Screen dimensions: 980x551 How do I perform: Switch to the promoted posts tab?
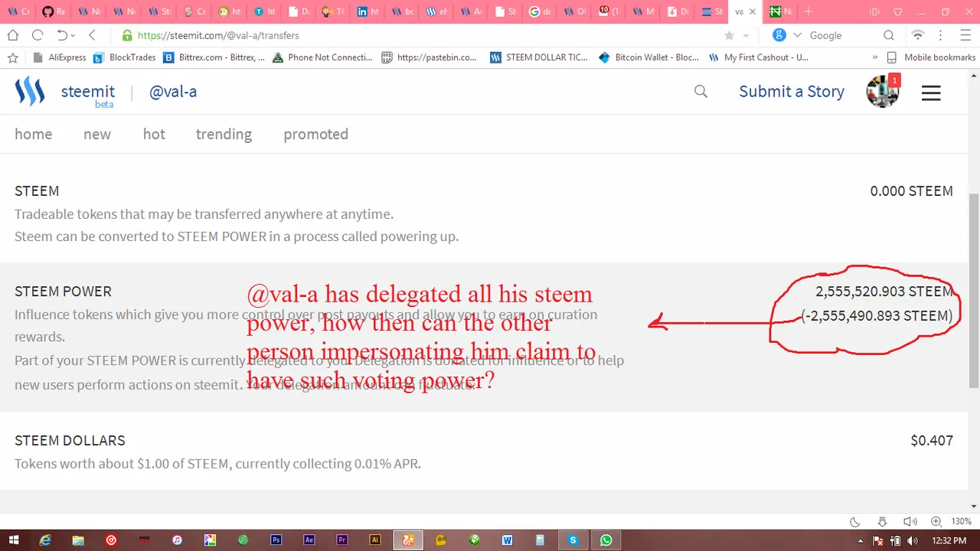coord(315,134)
